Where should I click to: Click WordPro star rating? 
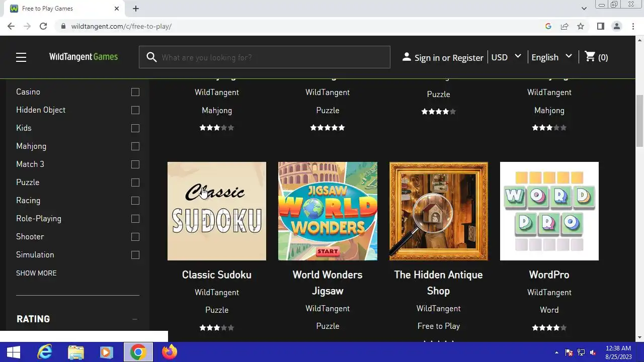[x=549, y=328]
